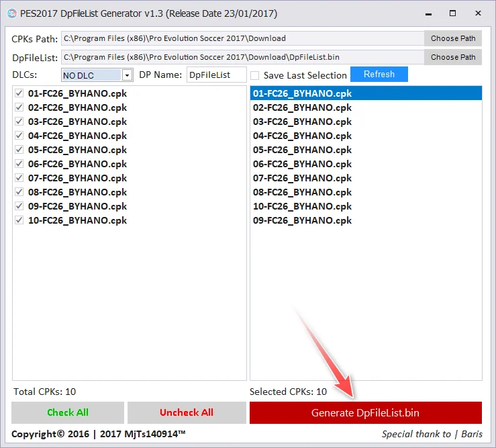The height and width of the screenshot is (448, 496).
Task: Click the Check All button
Action: pos(68,412)
